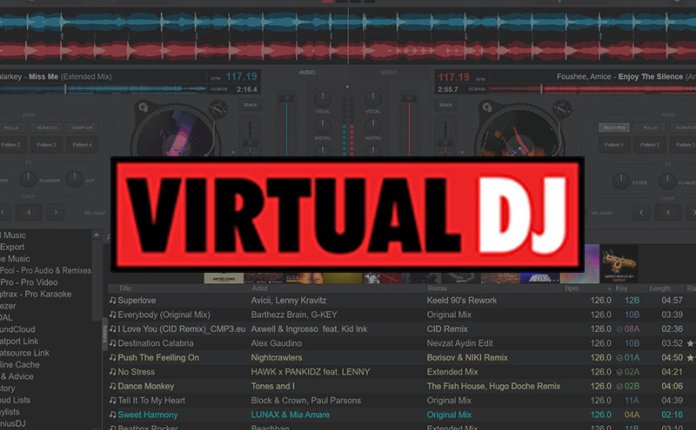
Task: Select ROLLS pad mode on right deck
Action: pos(650,128)
